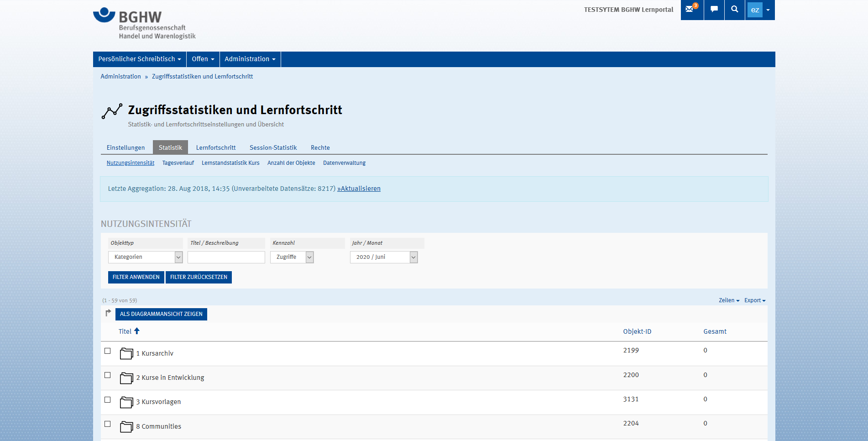Open search via magnifier icon
Viewport: 868px width, 441px height.
[734, 10]
